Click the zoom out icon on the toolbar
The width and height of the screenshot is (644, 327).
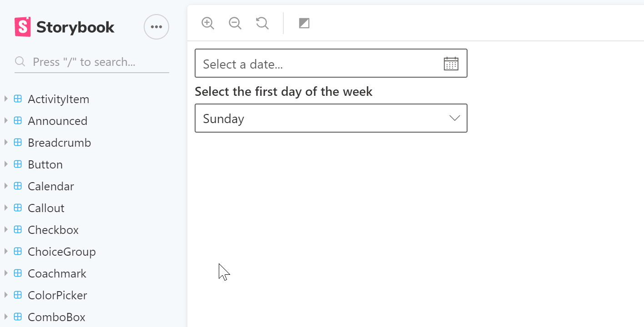(235, 23)
